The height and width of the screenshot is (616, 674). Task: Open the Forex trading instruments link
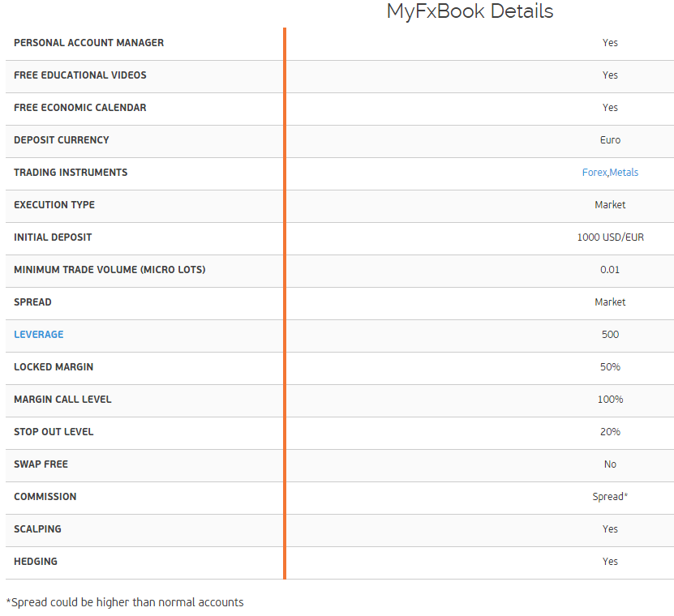(x=595, y=173)
